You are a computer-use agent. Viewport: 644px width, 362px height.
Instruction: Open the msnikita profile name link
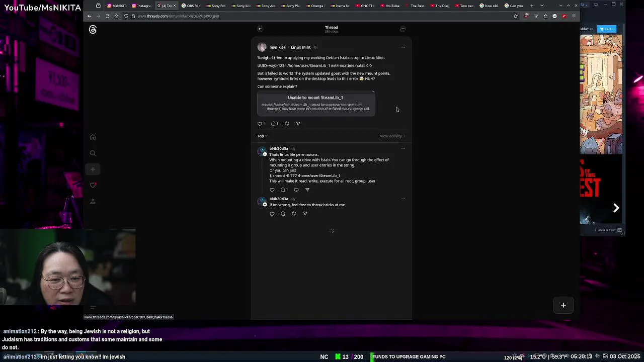pyautogui.click(x=277, y=47)
